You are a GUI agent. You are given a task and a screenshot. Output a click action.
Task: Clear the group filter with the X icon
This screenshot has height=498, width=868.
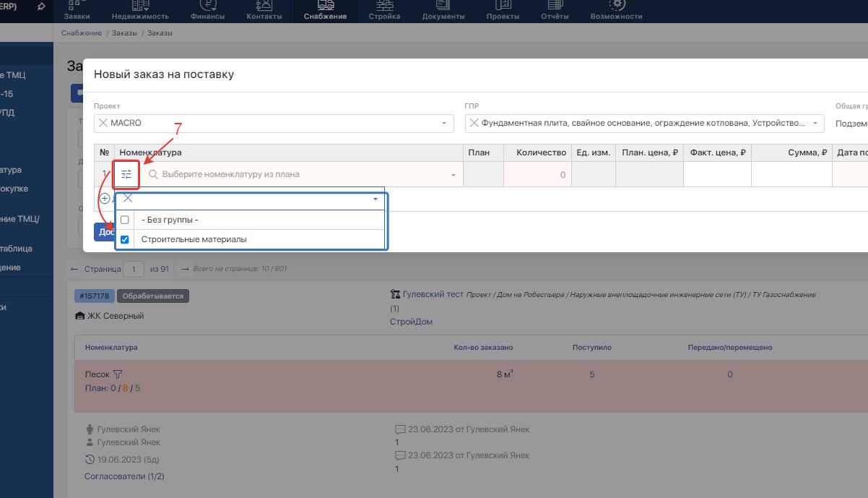128,198
